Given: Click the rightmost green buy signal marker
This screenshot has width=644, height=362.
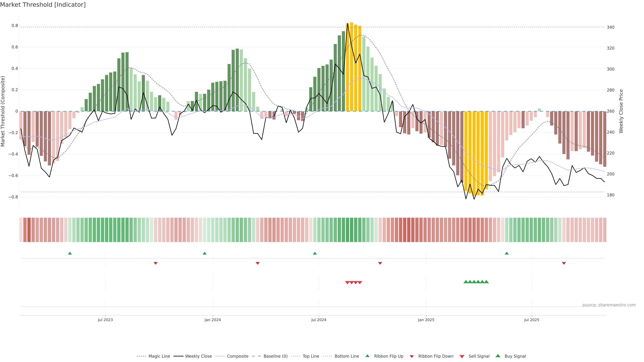Looking at the screenshot, I should 486,282.
